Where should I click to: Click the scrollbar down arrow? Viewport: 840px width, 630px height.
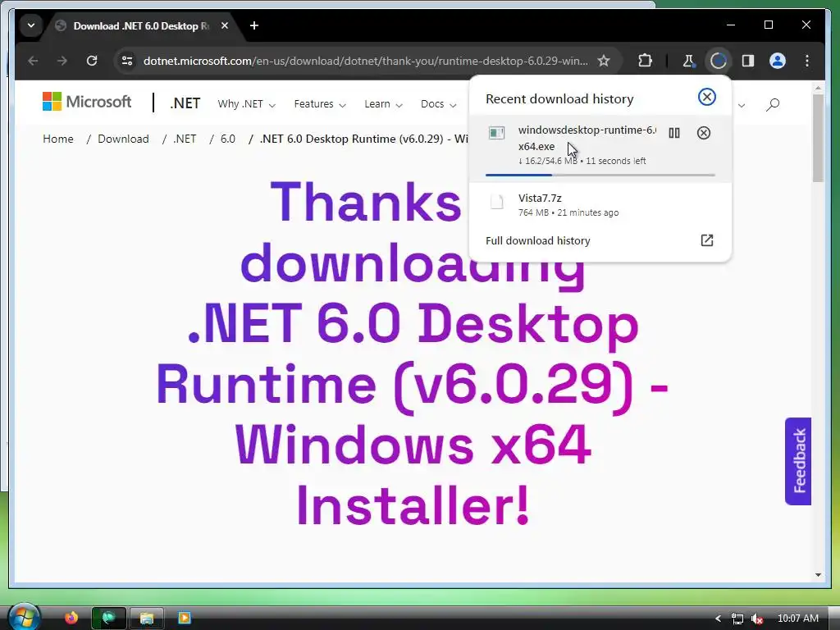pyautogui.click(x=818, y=575)
